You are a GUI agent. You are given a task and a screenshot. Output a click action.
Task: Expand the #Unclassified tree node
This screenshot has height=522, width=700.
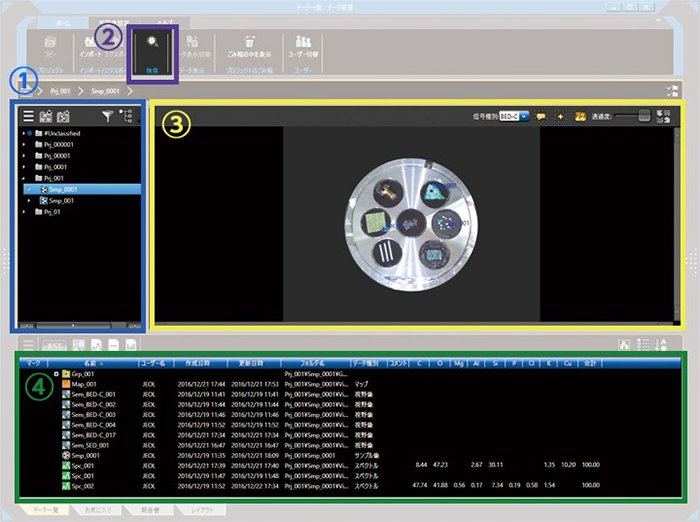tap(25, 132)
